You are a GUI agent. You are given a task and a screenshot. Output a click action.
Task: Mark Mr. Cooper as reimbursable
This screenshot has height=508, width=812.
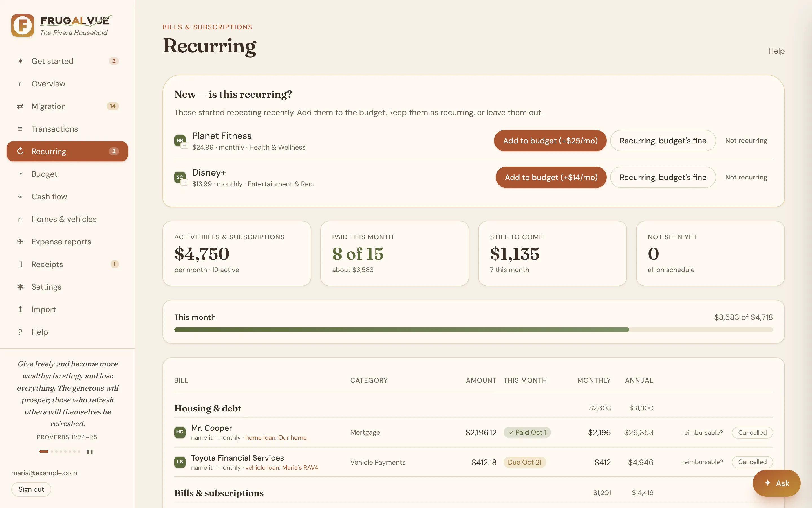point(702,432)
